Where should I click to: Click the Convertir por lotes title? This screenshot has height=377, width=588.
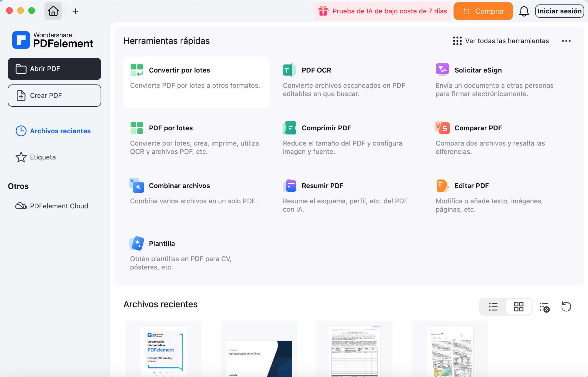click(x=180, y=70)
